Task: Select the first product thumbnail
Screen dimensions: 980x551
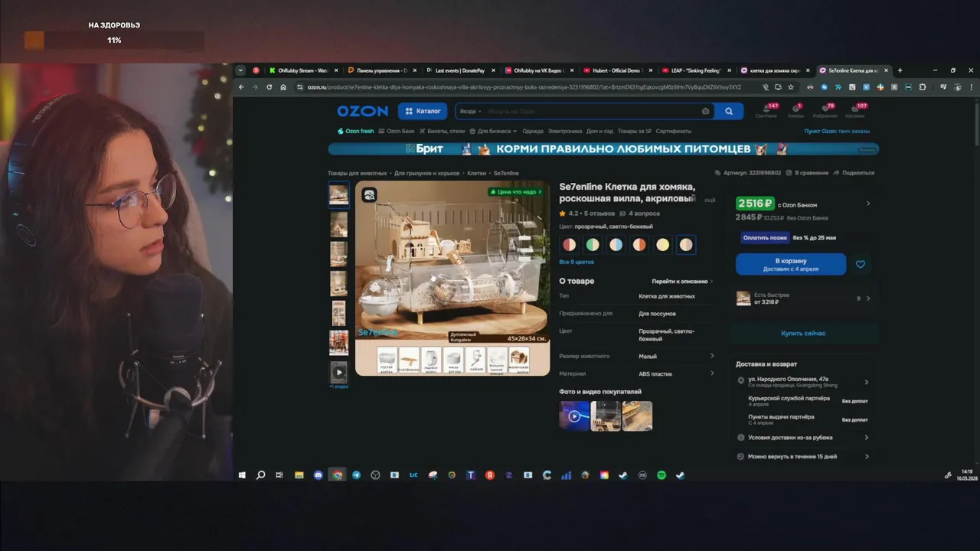Action: [x=338, y=194]
